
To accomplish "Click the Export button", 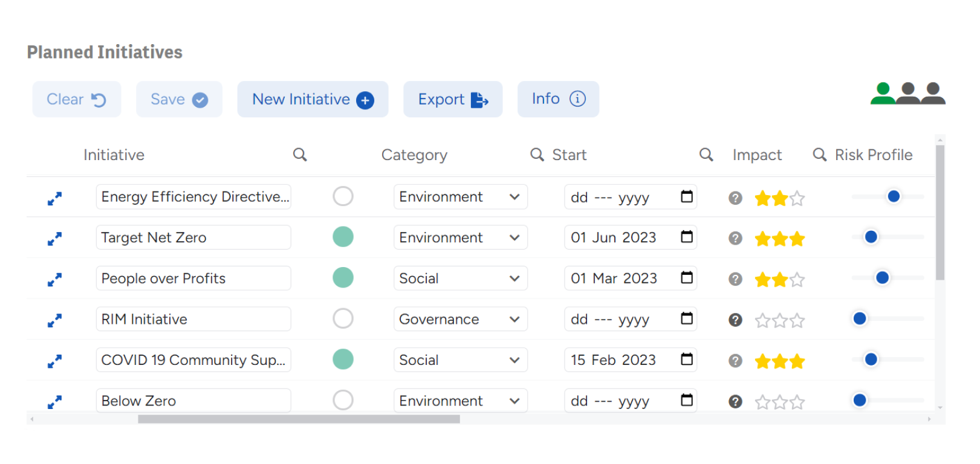I will point(453,100).
